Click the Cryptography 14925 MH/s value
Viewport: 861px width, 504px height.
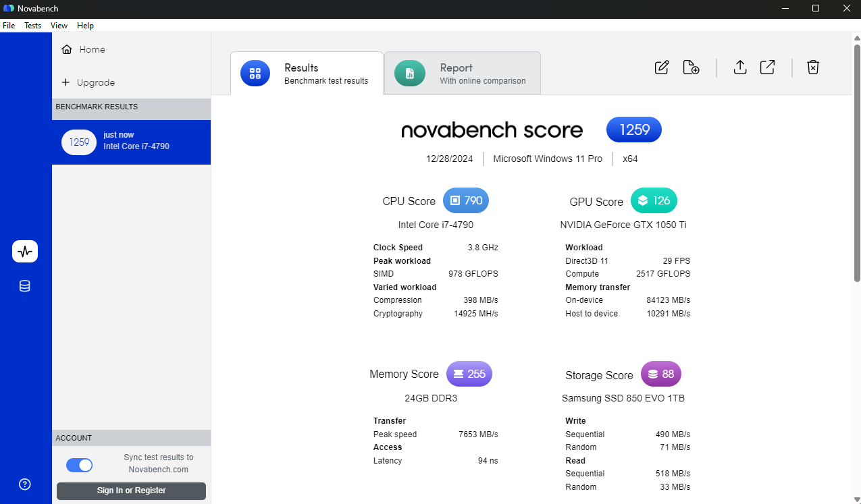tap(476, 314)
